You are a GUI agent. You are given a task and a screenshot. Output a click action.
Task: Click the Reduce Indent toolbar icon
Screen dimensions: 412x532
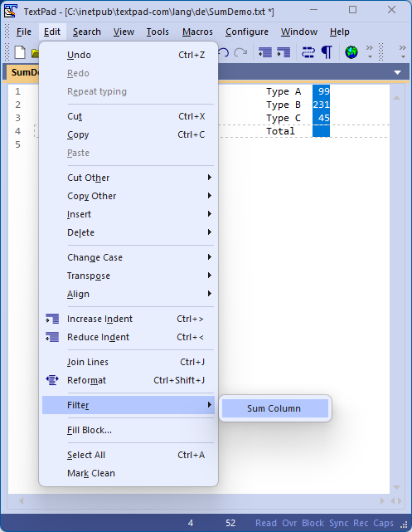265,52
